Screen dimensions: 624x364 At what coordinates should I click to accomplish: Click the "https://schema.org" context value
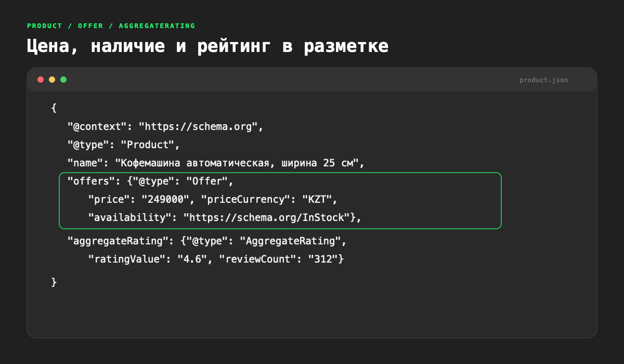pos(198,126)
